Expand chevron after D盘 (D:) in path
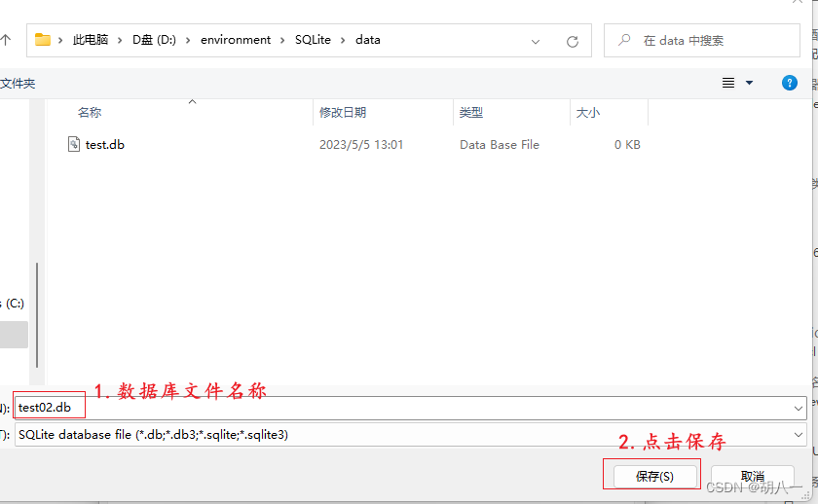Screen dimensions: 818x504 point(188,40)
